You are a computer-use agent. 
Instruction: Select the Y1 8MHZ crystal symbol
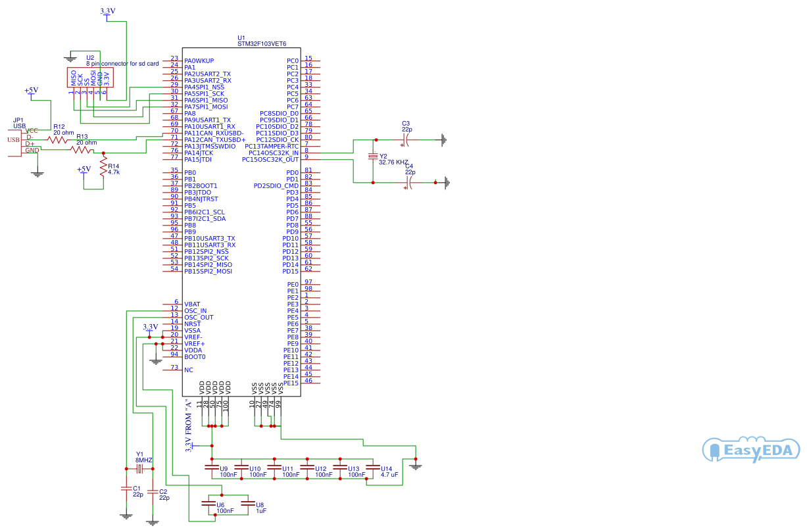139,469
